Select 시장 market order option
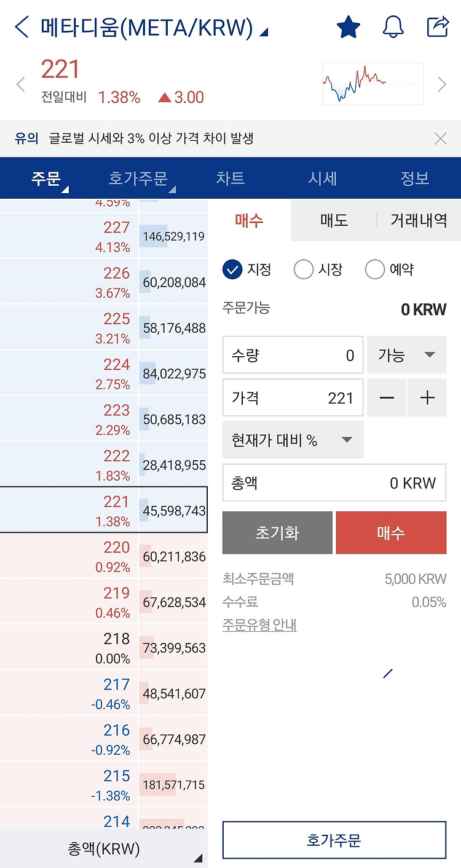The image size is (461, 868). coord(304,269)
